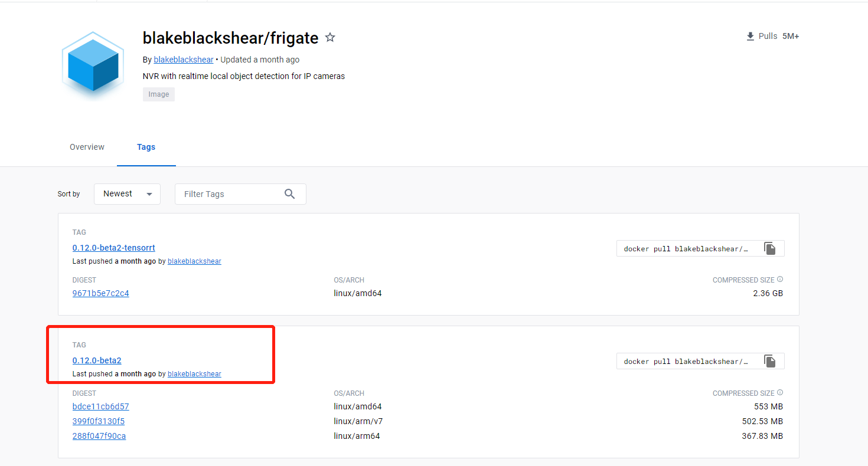
Task: Click the frigate repository logo thumbnail
Action: click(93, 65)
